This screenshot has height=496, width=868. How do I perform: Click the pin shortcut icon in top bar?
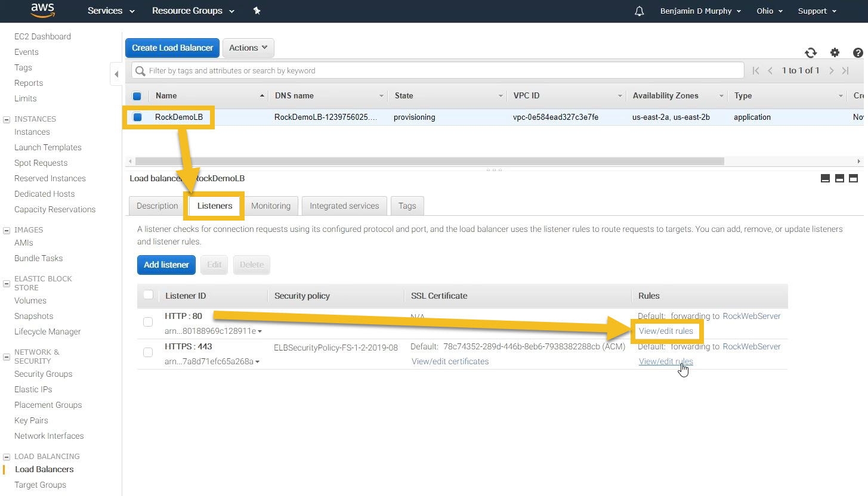click(x=257, y=11)
